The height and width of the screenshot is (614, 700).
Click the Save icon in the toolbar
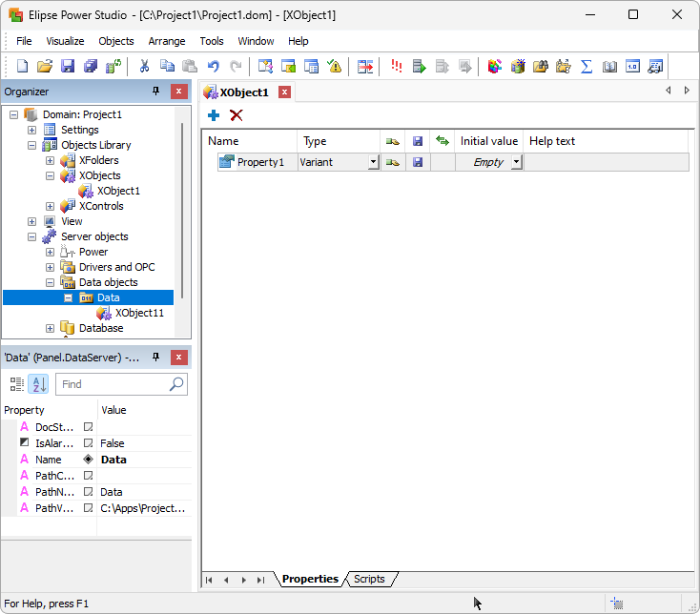click(x=68, y=66)
